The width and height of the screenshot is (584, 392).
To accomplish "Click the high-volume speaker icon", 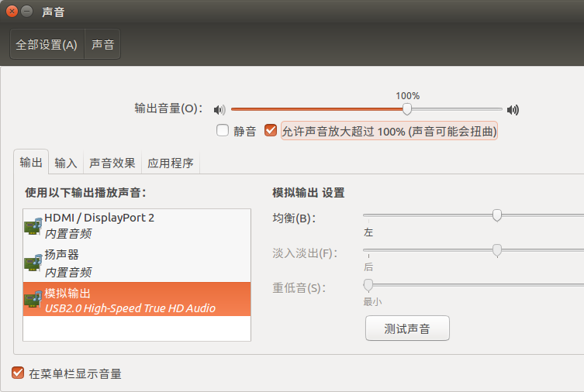I will pos(513,110).
